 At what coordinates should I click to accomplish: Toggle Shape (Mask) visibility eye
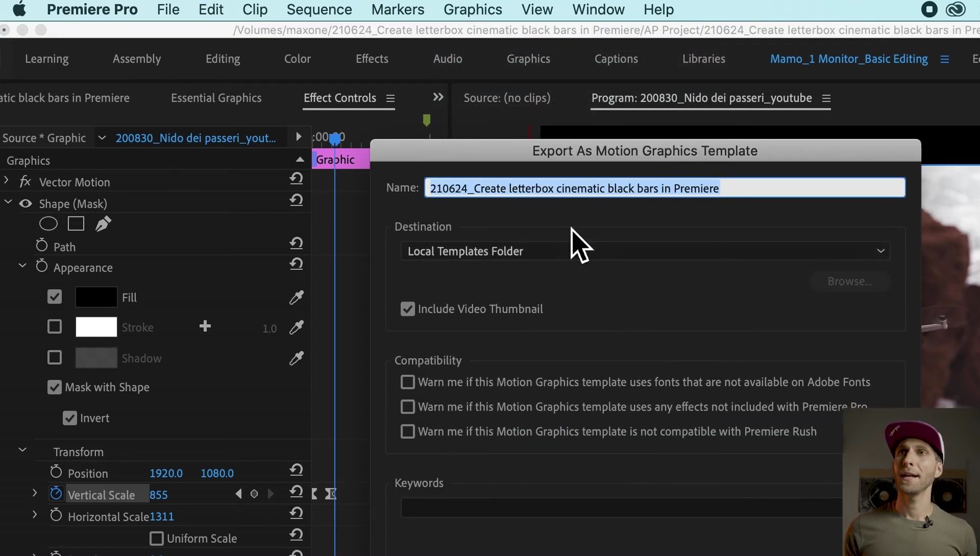[26, 204]
